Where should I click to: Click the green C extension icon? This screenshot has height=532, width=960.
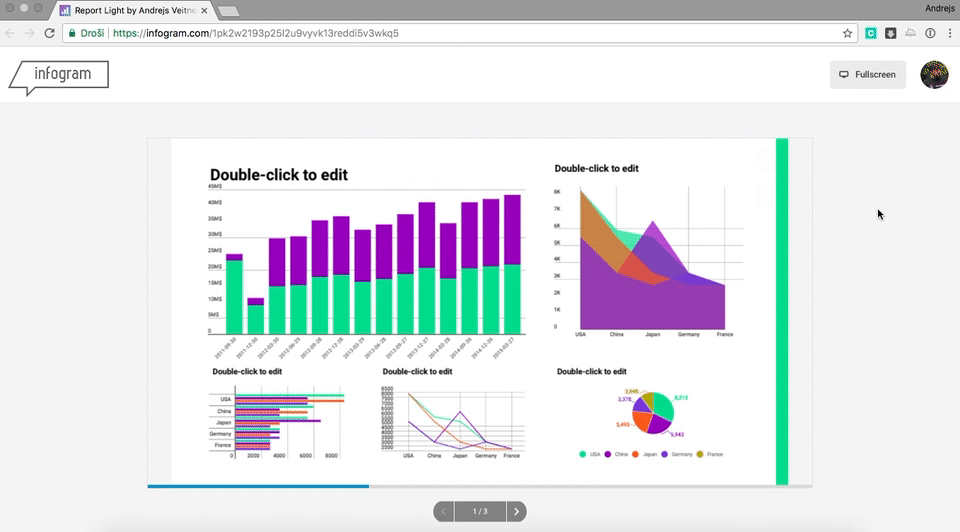tap(871, 33)
